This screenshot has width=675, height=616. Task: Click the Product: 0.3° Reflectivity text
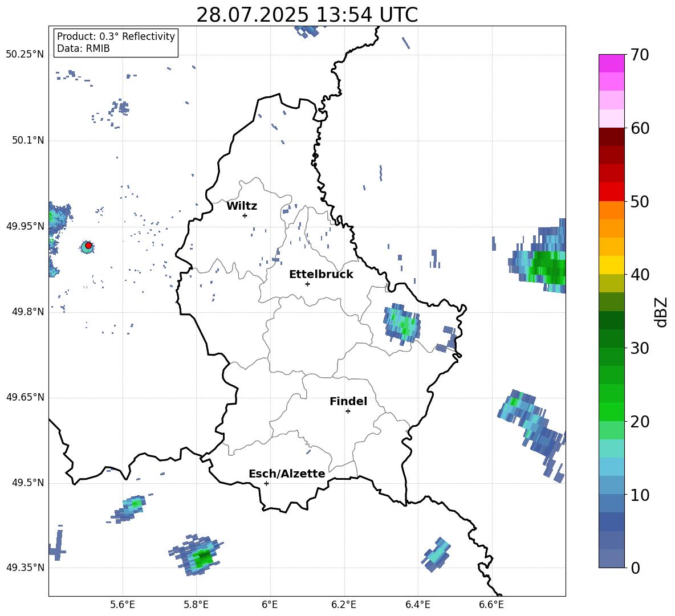coord(116,36)
